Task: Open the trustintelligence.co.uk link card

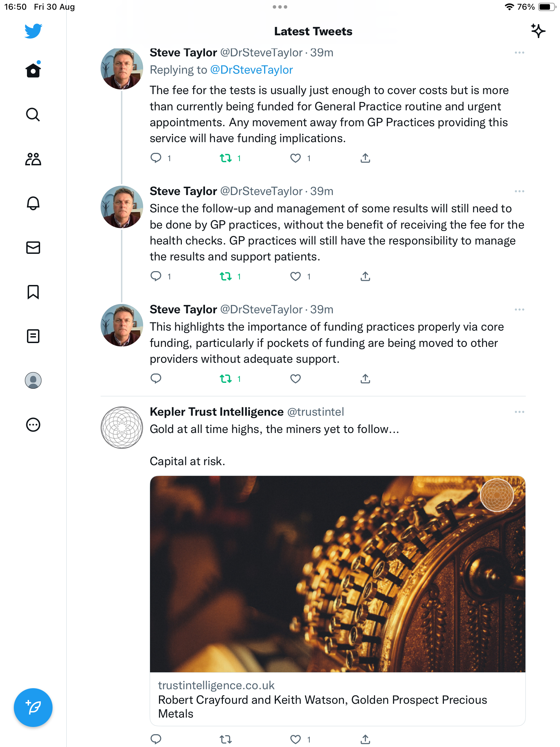Action: click(337, 699)
